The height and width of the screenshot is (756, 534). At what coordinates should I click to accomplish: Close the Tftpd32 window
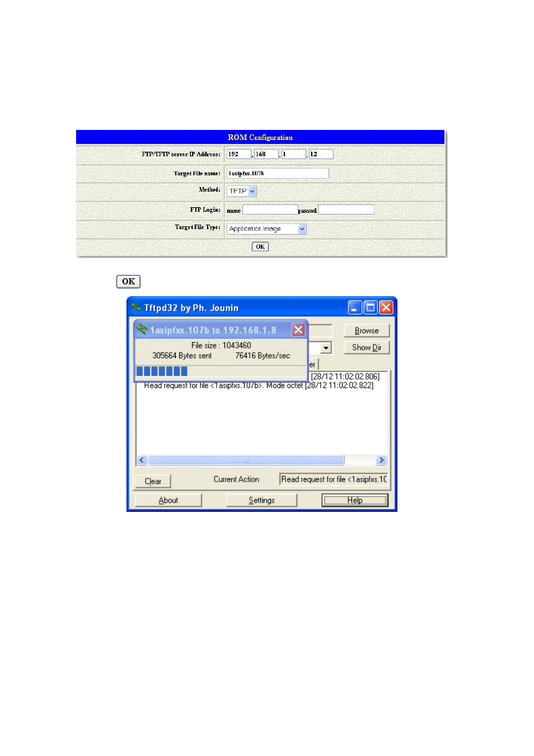click(386, 307)
